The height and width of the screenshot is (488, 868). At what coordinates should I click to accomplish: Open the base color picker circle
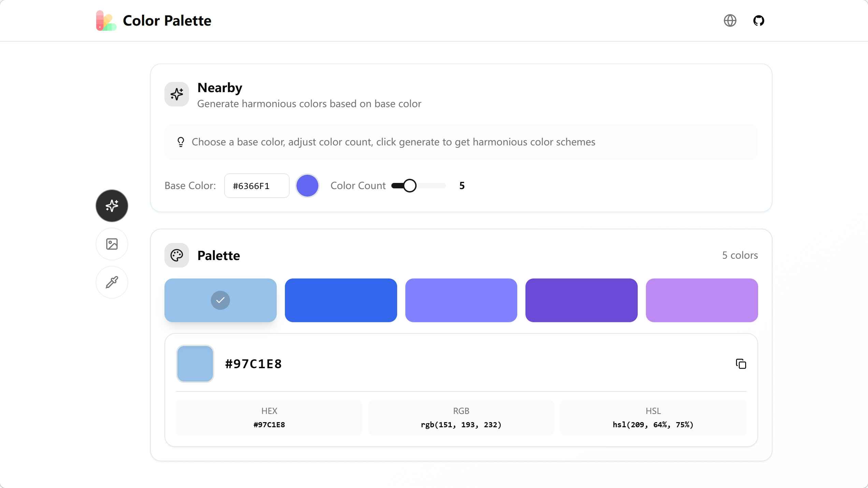pos(307,186)
